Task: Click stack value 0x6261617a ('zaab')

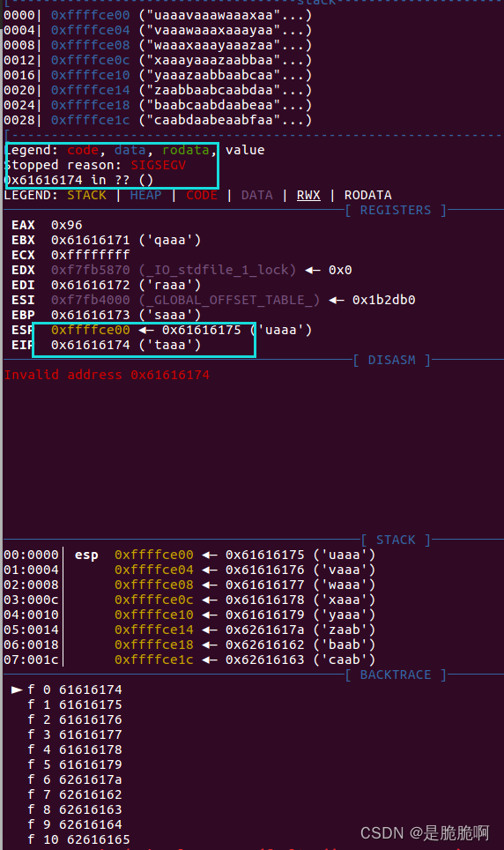Action: coord(300,630)
